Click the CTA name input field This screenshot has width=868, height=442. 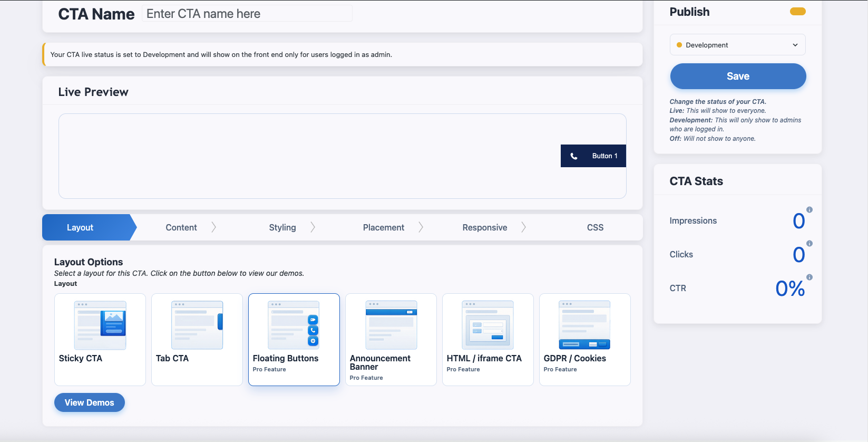(x=247, y=14)
